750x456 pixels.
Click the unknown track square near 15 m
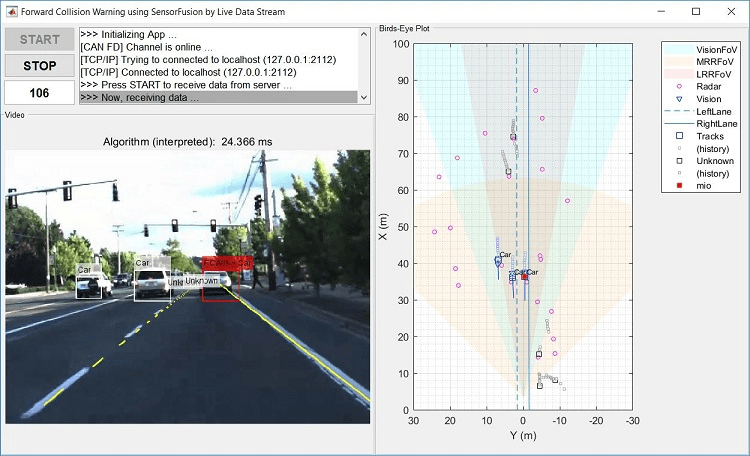click(539, 355)
